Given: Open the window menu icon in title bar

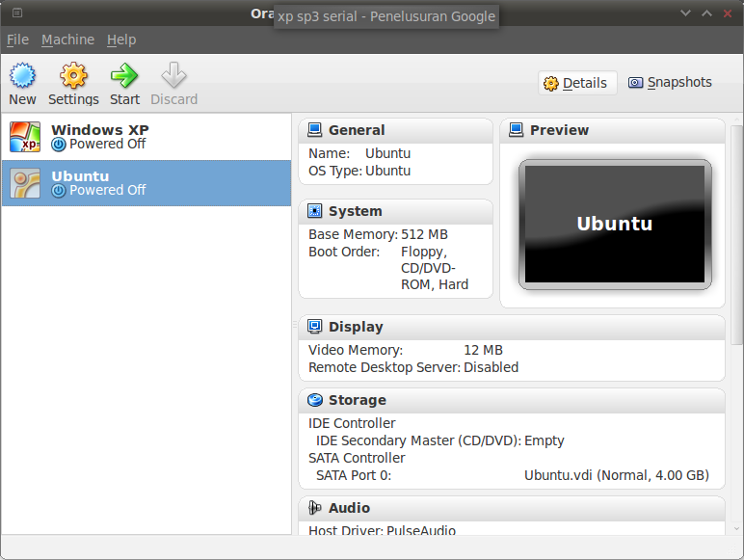Looking at the screenshot, I should 17,13.
